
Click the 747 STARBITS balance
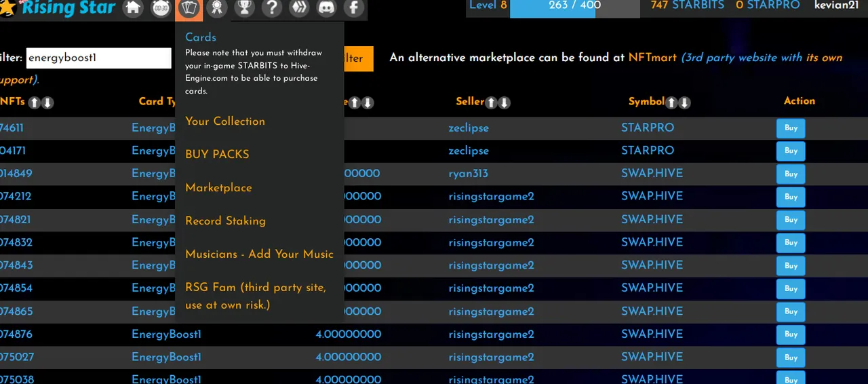point(687,5)
